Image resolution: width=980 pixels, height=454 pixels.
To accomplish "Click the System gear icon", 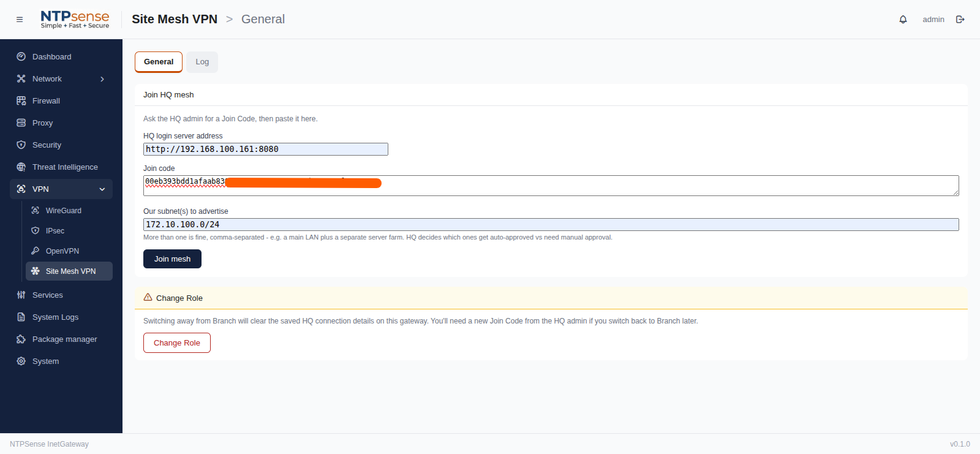I will pos(21,361).
